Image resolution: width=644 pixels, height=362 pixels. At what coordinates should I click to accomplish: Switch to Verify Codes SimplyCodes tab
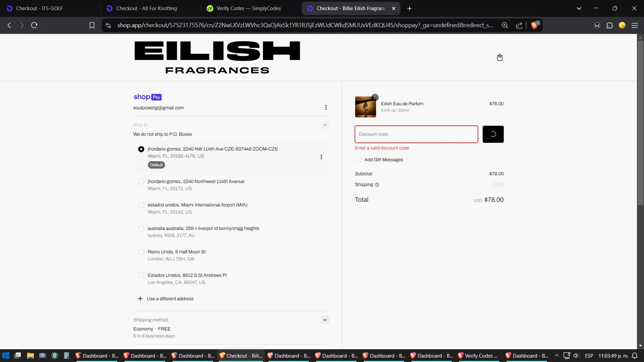(x=251, y=8)
